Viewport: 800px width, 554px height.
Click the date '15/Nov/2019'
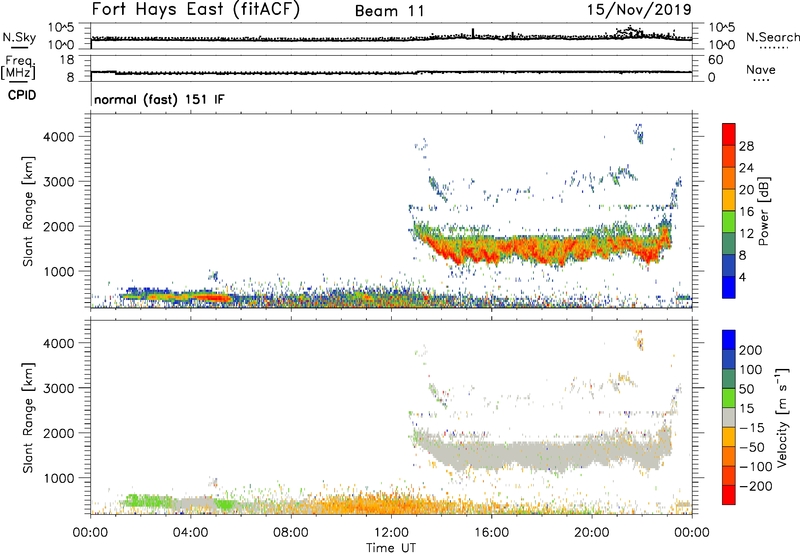point(639,9)
